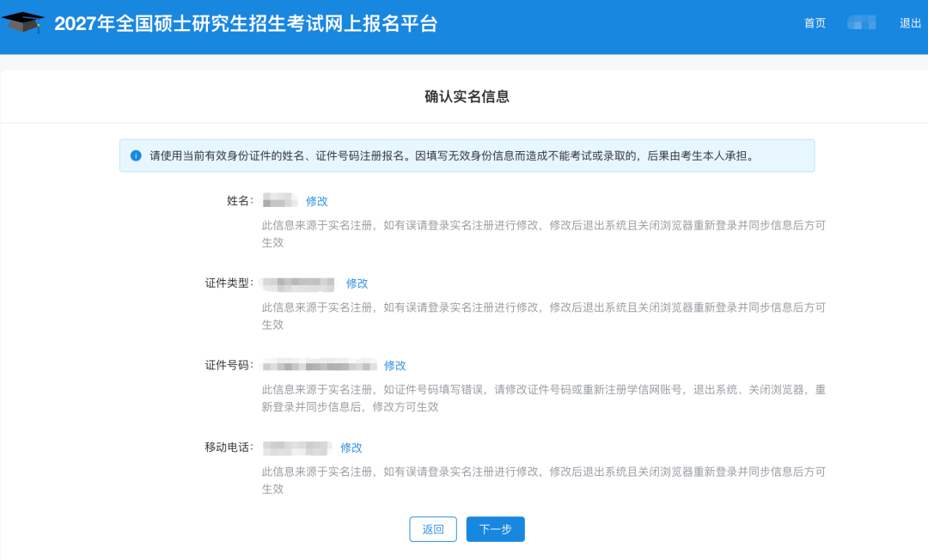
Task: Click 修改 next to 移动电话
Action: coord(351,447)
